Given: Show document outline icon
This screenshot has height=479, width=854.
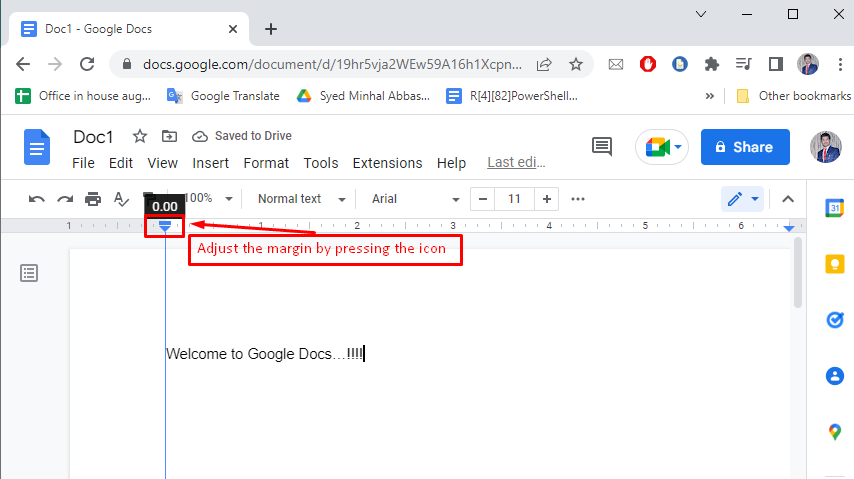Looking at the screenshot, I should click(x=29, y=273).
